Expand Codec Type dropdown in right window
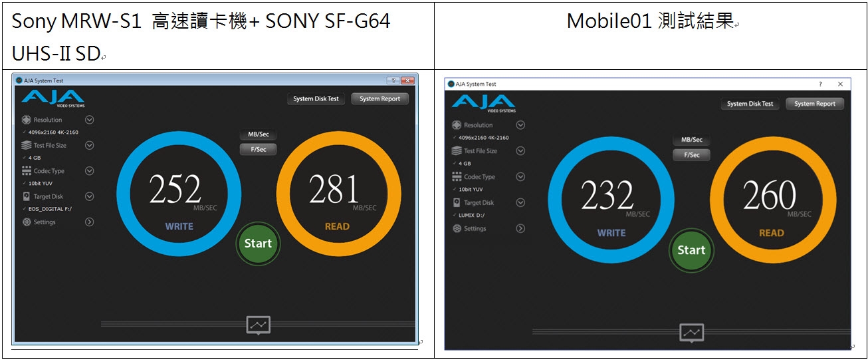868x360 pixels. [x=520, y=177]
